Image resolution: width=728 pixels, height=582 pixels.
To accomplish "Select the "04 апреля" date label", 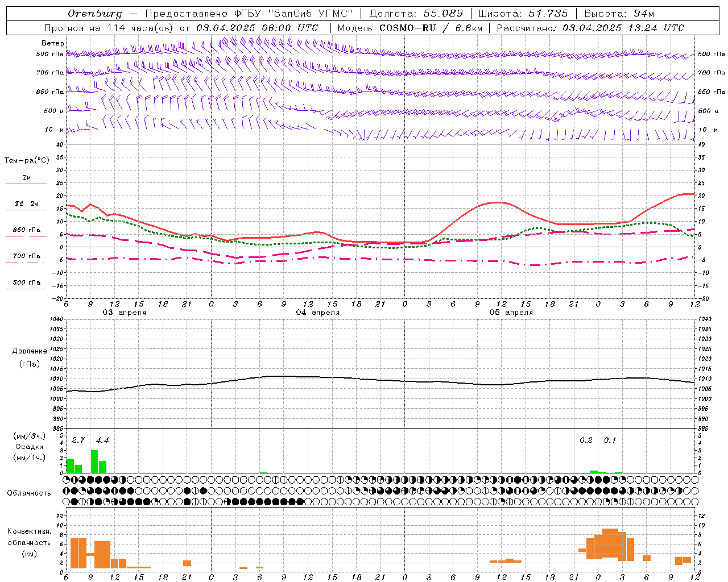I will [x=317, y=313].
